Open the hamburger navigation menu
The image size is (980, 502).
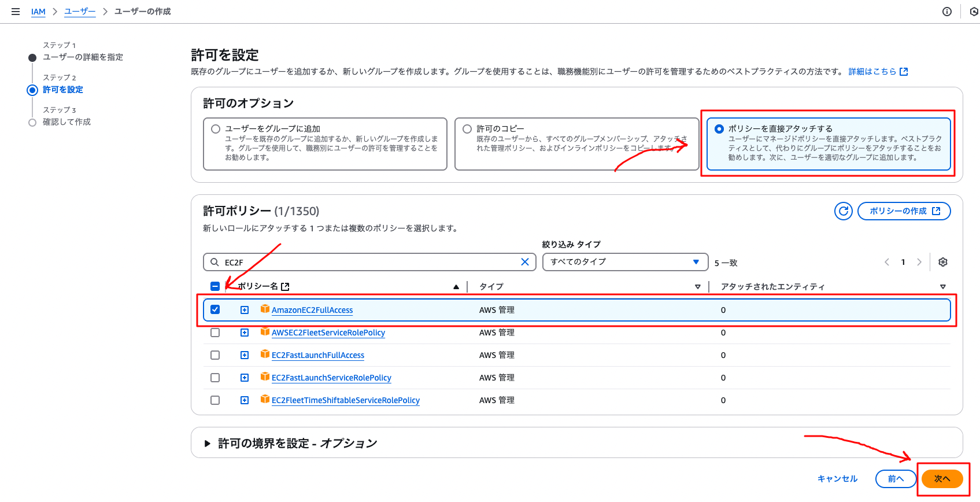(x=16, y=12)
